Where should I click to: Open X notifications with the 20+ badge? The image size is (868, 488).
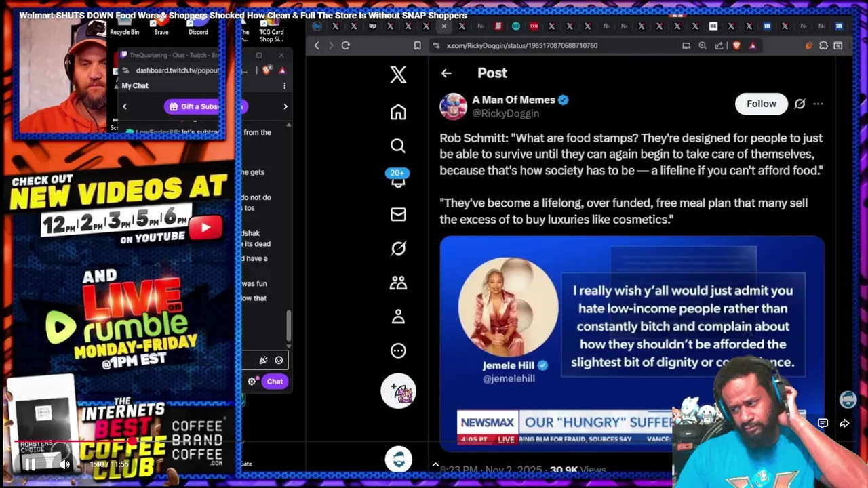[x=398, y=178]
